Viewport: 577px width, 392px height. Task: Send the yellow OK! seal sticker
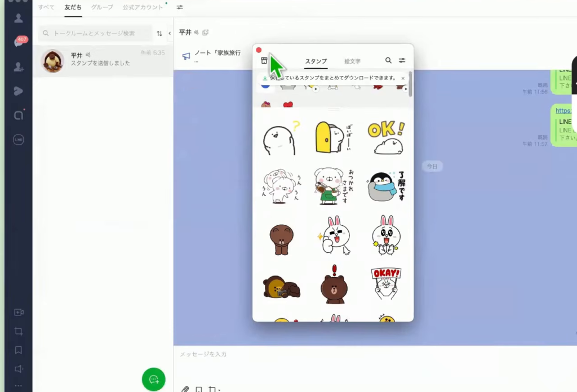386,137
